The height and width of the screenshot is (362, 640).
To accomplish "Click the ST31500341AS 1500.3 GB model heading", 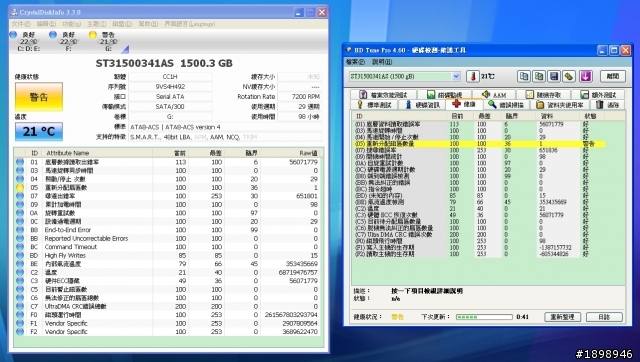I will (x=164, y=63).
